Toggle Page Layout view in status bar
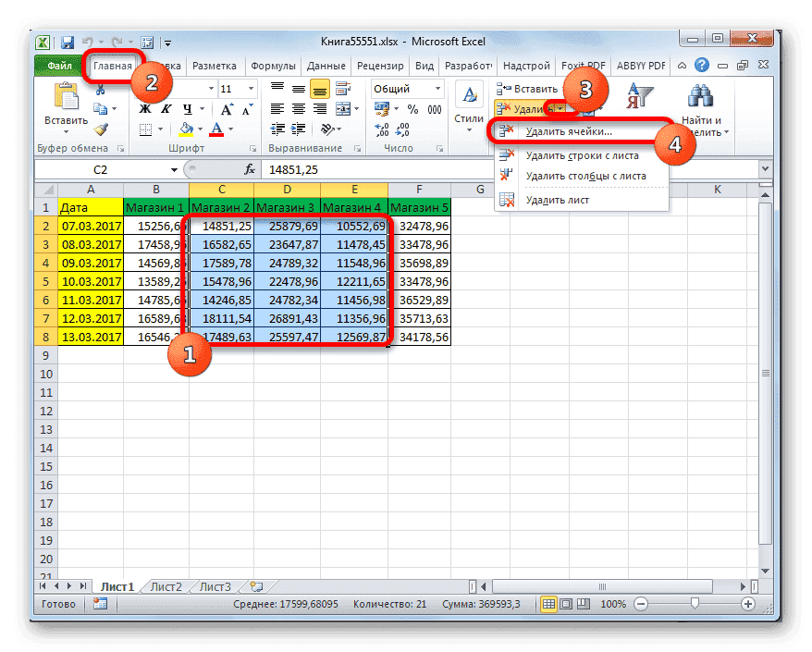The image size is (812, 652). click(565, 604)
